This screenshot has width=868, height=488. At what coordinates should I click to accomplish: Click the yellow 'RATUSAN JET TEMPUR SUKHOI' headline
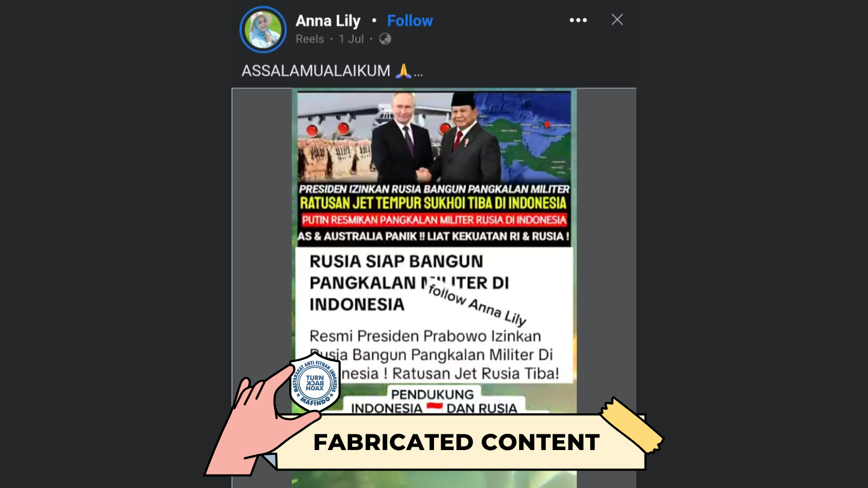pos(433,203)
